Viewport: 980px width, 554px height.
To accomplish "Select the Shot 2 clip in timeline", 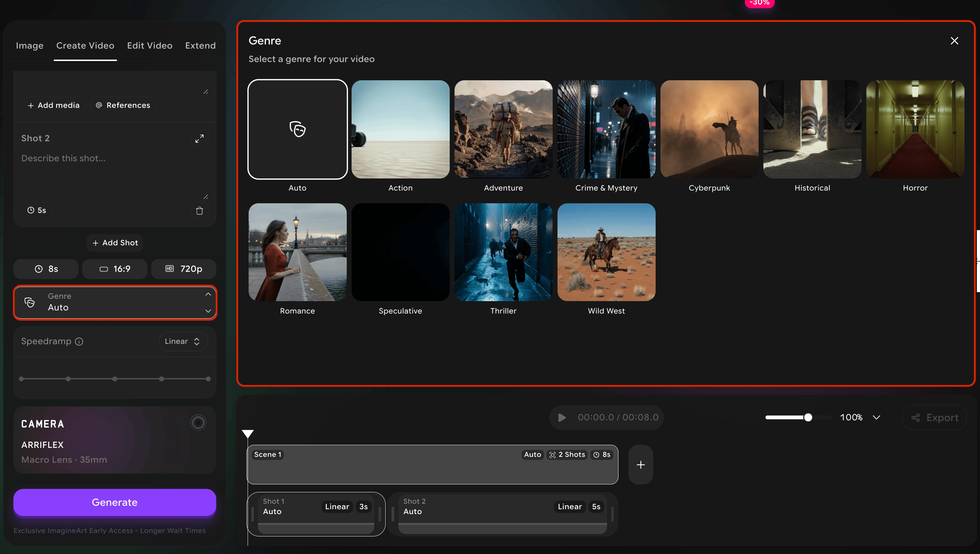I will (502, 514).
